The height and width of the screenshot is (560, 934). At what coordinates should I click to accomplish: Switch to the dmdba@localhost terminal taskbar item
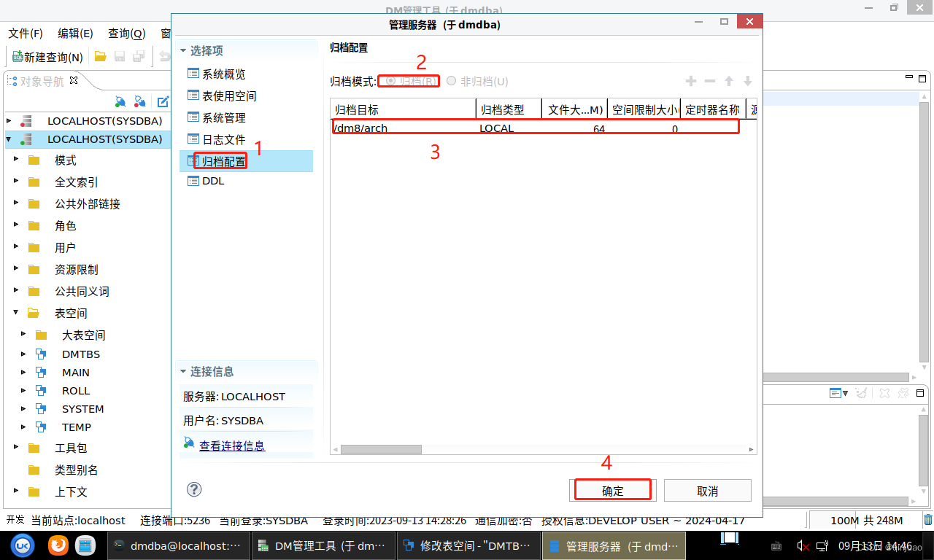[178, 545]
